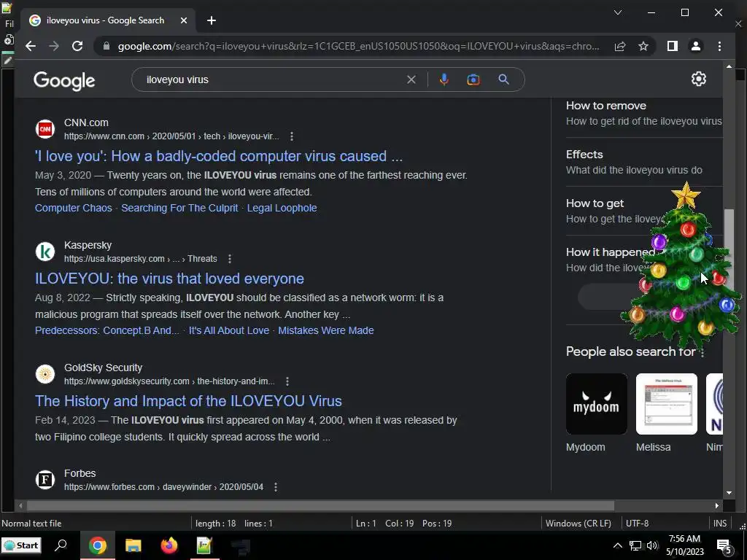Screen dimensions: 747x560
Task: Start voice search with microphone icon
Action: [x=444, y=79]
